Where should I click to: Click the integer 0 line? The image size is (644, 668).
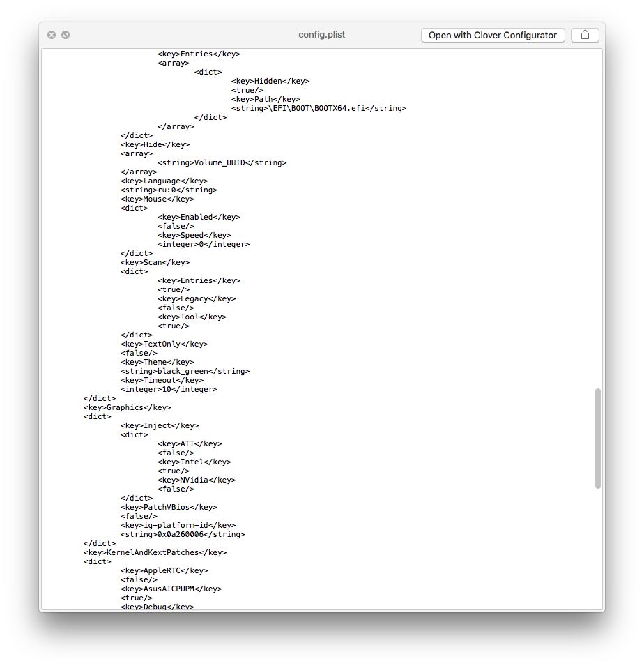coord(204,245)
